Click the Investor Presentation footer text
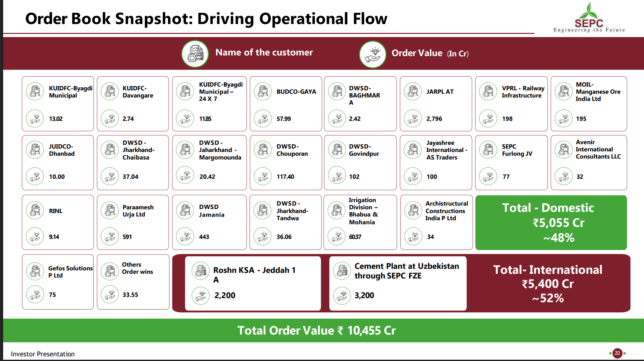This screenshot has height=361, width=644. 43,354
